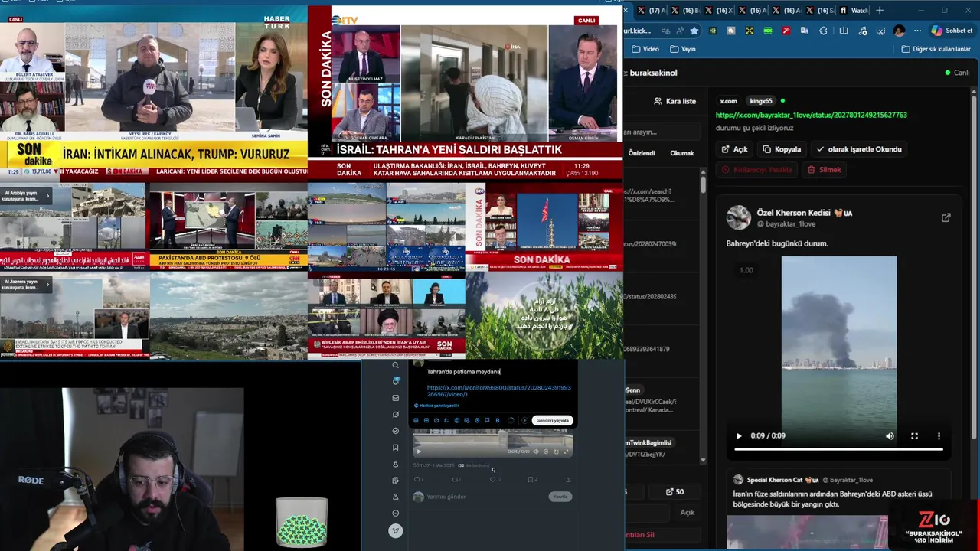980x551 pixels.
Task: Bookmark the tweet with bookmark icon
Action: point(531,480)
